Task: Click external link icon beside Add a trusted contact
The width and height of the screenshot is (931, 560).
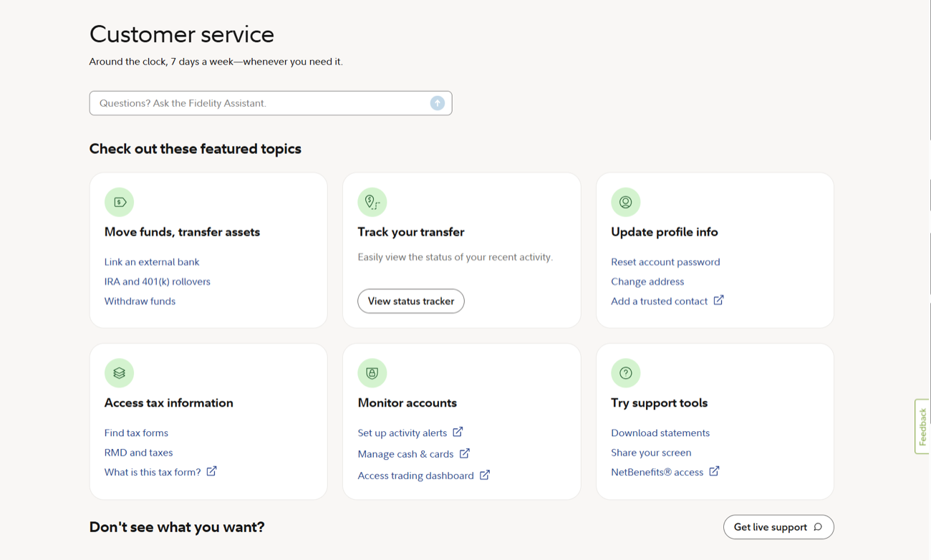Action: point(718,301)
